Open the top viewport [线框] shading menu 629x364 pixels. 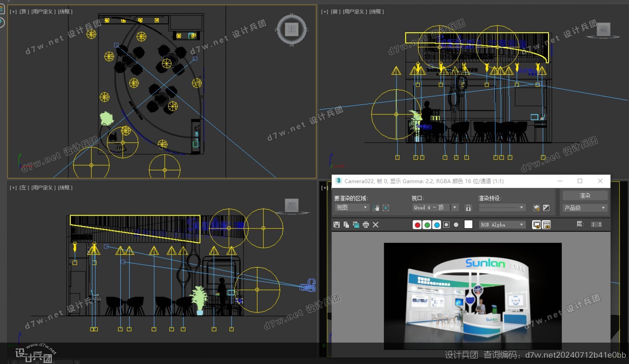click(65, 12)
